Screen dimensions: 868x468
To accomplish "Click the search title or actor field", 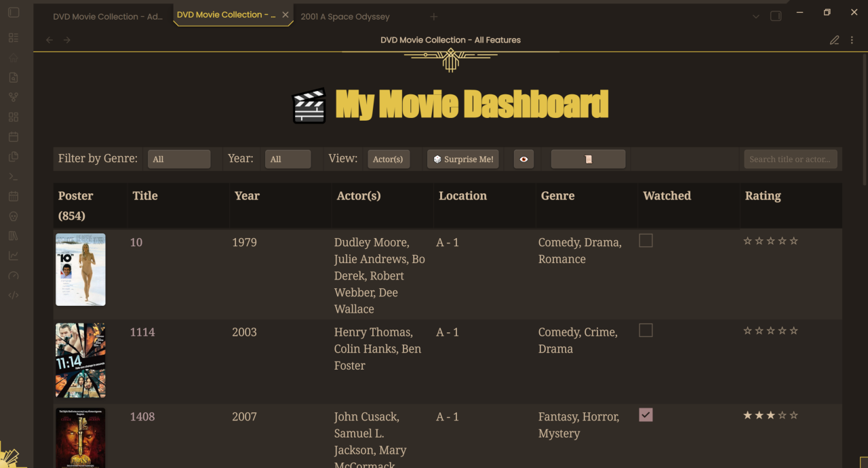I will pyautogui.click(x=791, y=159).
